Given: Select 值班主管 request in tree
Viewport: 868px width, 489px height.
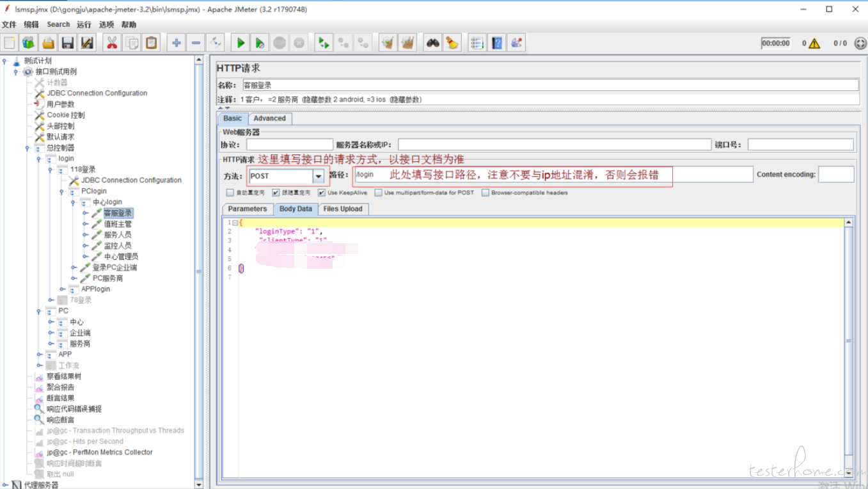Looking at the screenshot, I should pyautogui.click(x=118, y=224).
